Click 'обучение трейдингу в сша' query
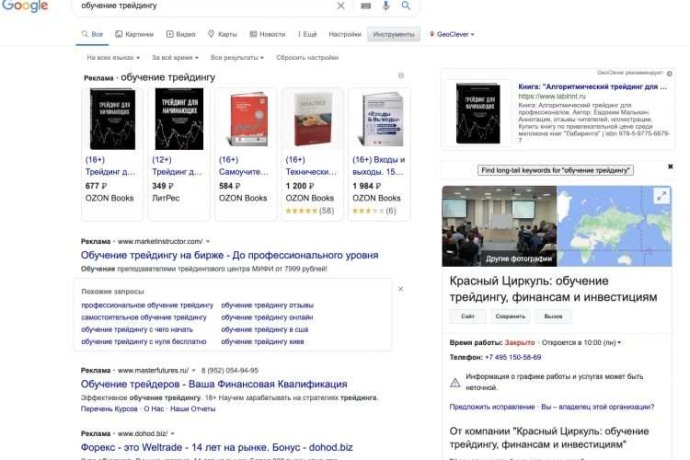 coord(264,329)
